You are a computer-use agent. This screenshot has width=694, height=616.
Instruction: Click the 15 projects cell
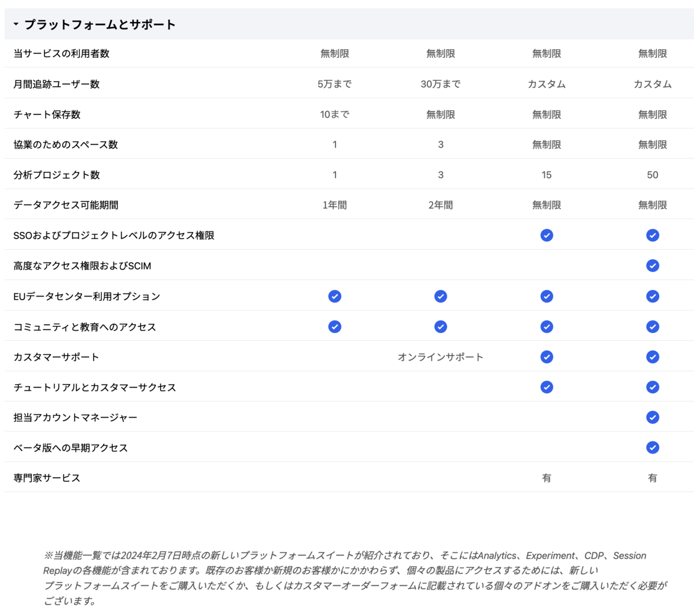(547, 175)
